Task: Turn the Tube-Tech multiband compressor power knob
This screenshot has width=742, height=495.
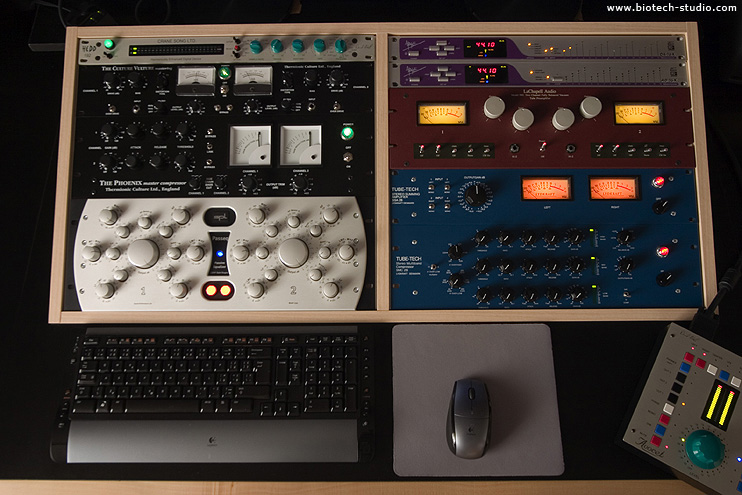Action: click(x=665, y=278)
